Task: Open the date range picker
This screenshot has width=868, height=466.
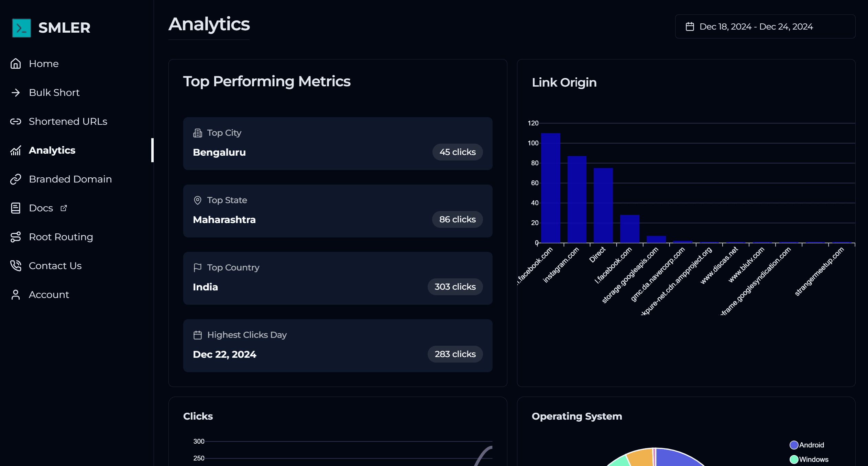Action: [x=765, y=26]
